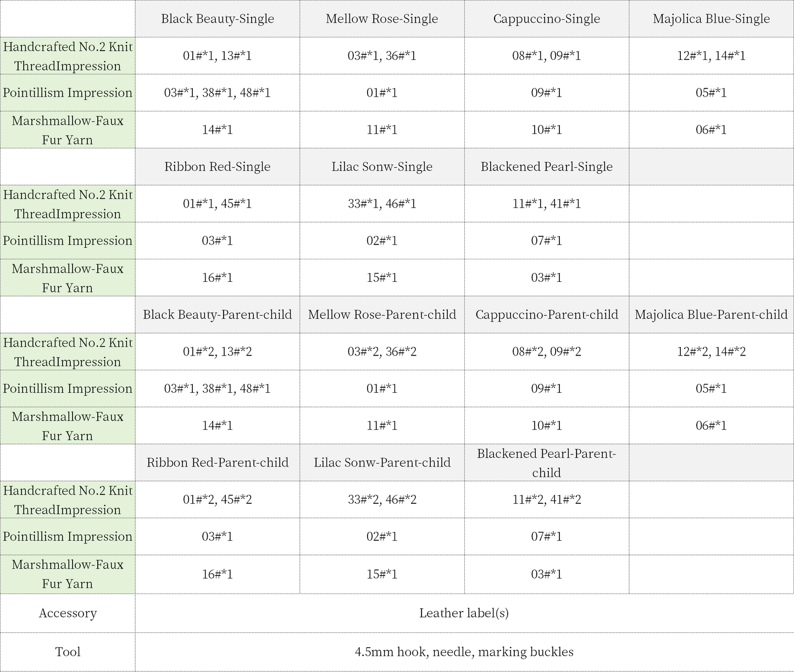794x672 pixels.
Task: Select the Tool row label
Action: click(x=68, y=652)
